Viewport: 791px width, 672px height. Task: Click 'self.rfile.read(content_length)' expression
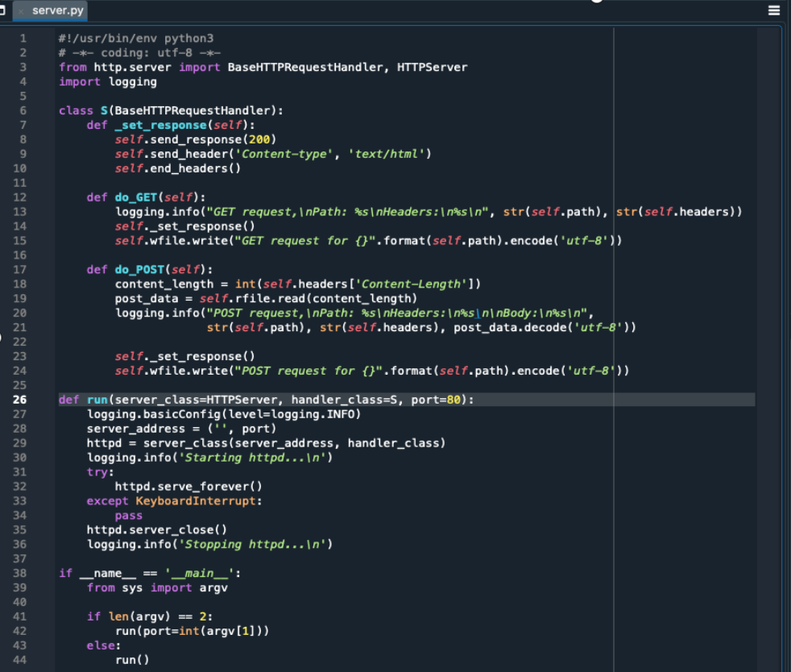pos(308,299)
